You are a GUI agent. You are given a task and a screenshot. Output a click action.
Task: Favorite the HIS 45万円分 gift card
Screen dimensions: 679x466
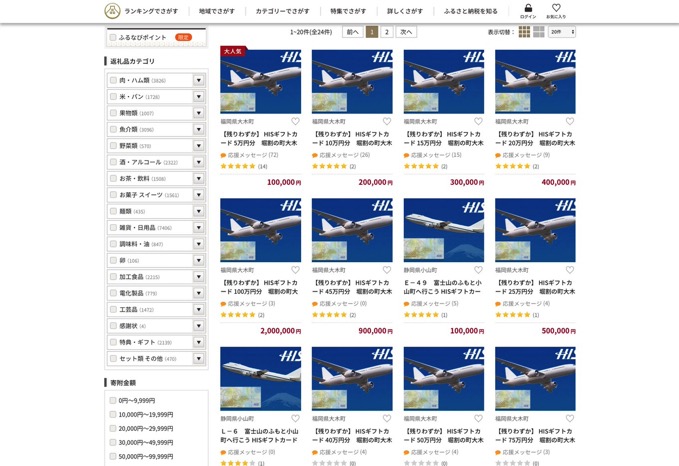click(387, 270)
